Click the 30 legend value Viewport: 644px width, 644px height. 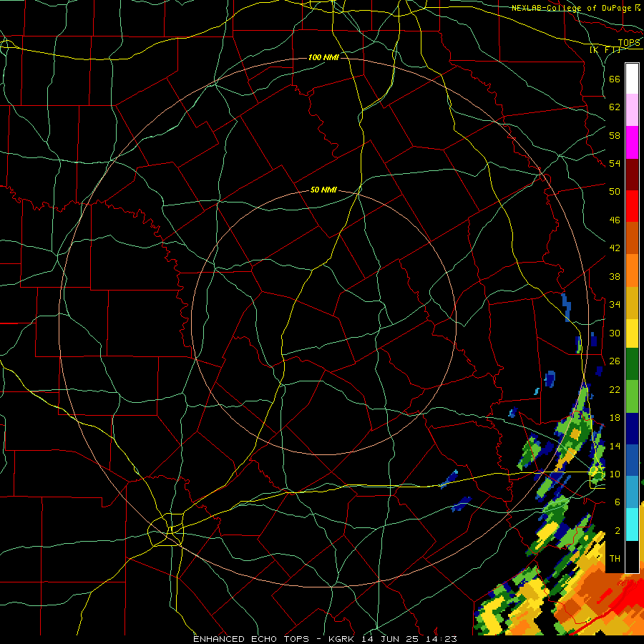615,333
